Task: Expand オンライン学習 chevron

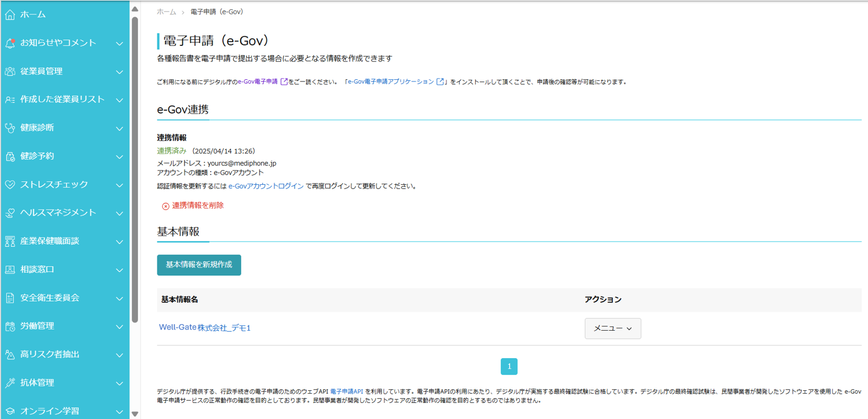Action: click(119, 412)
